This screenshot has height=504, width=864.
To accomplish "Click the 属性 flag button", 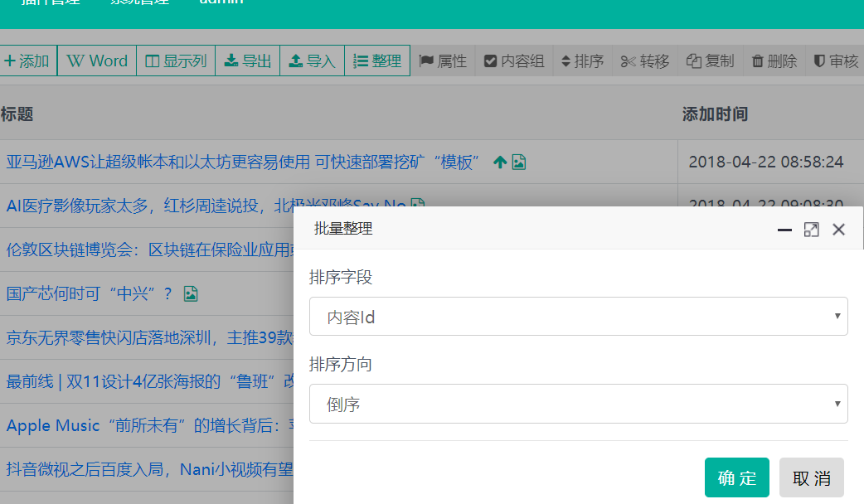I will click(443, 61).
